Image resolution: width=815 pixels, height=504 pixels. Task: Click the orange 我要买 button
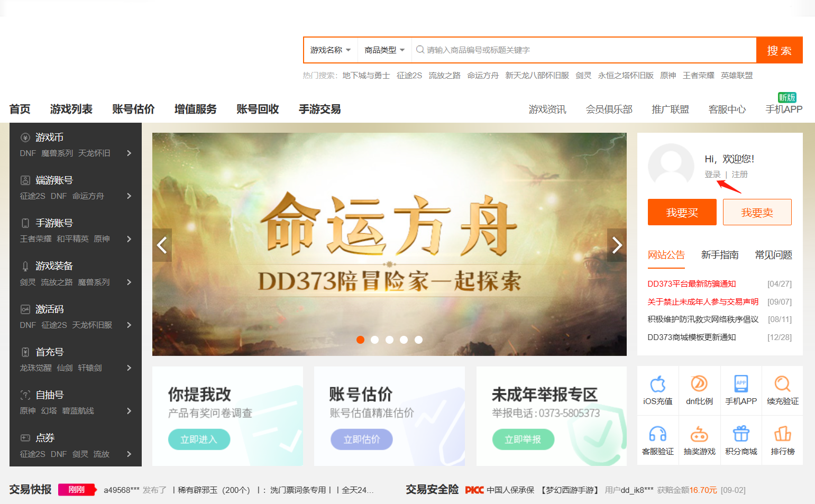[x=682, y=213]
